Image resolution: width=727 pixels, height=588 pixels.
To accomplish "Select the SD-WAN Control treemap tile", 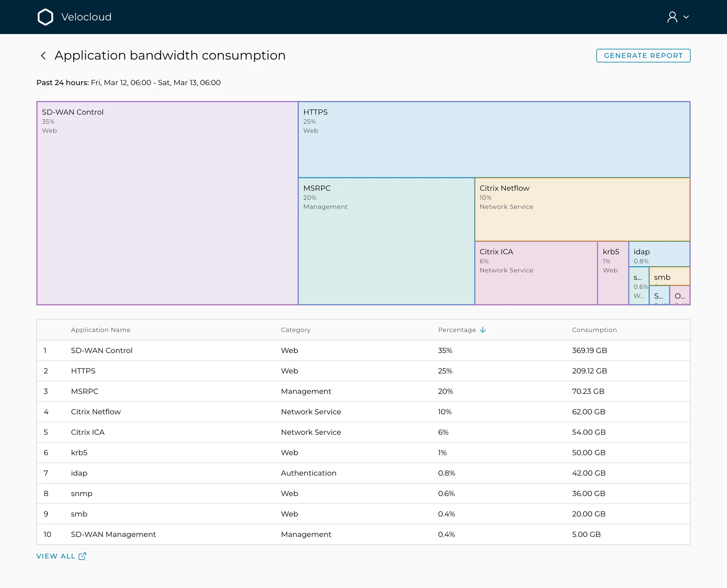I will (167, 203).
